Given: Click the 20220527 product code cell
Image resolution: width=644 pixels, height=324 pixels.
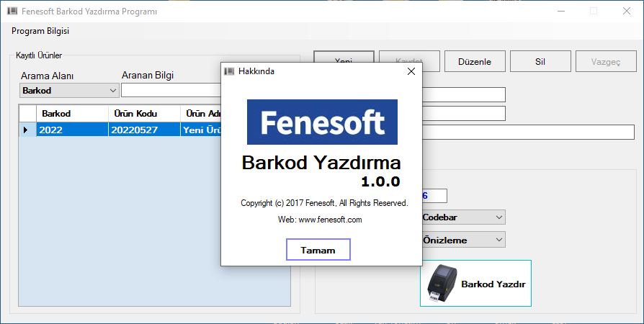Looking at the screenshot, I should [x=144, y=130].
